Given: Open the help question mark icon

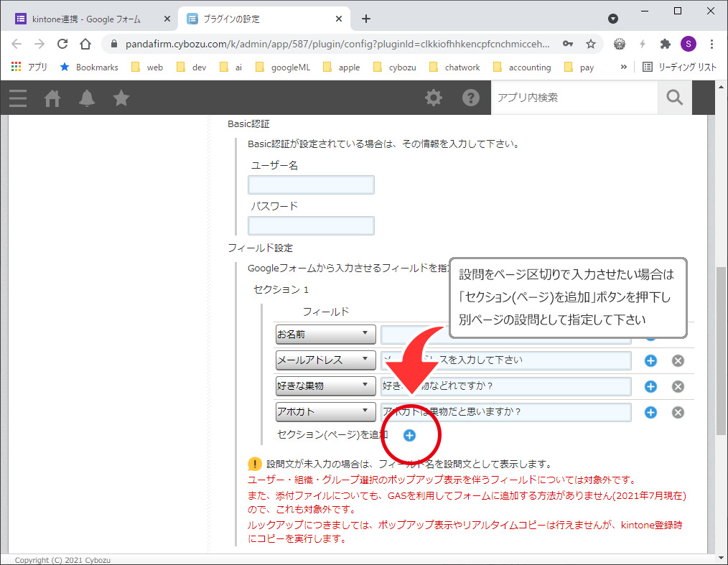Looking at the screenshot, I should (x=470, y=98).
